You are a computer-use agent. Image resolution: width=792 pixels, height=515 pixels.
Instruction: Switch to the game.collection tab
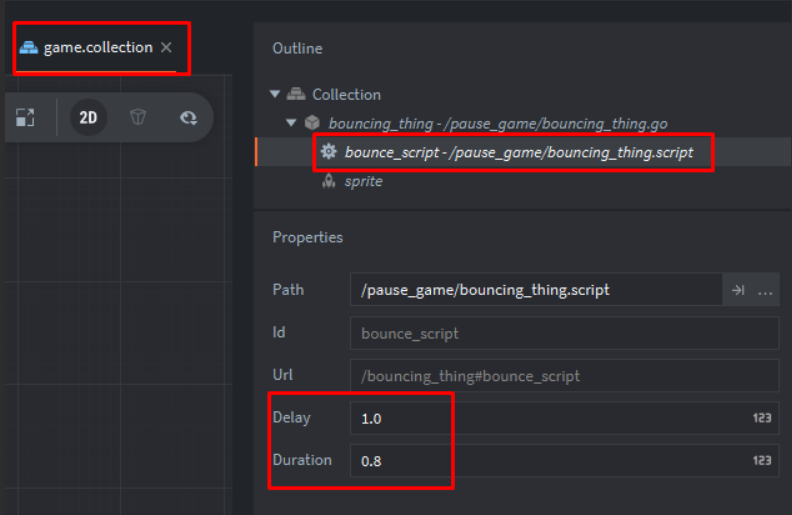(97, 47)
